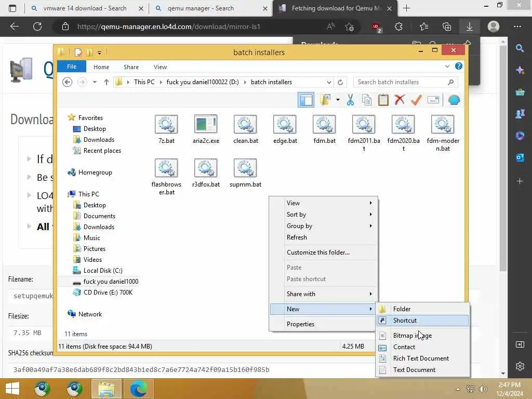Select the supmm.bat file
The image size is (532, 399).
(245, 172)
